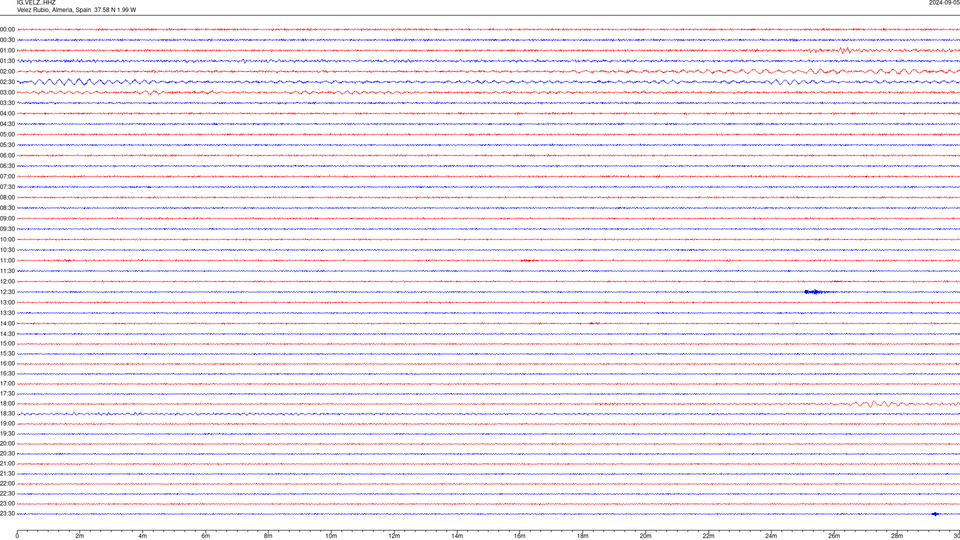Pick the 18:30 time label
This screenshot has height=540, width=960.
(x=7, y=413)
